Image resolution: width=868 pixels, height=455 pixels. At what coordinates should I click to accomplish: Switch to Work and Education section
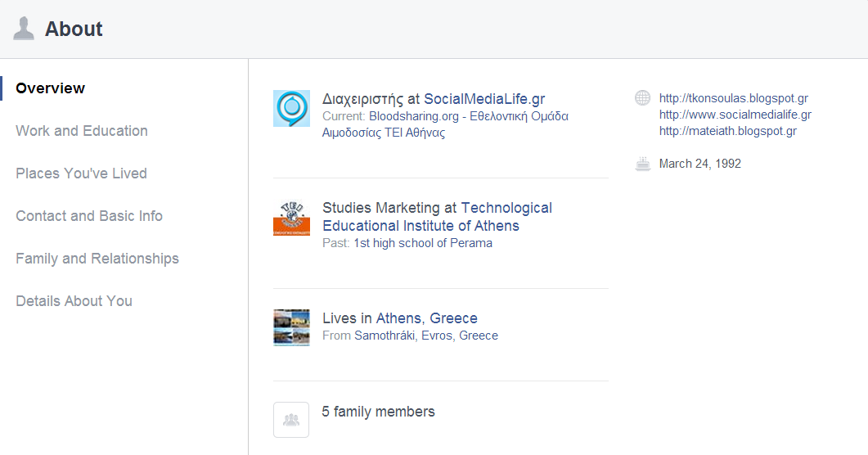pyautogui.click(x=82, y=131)
